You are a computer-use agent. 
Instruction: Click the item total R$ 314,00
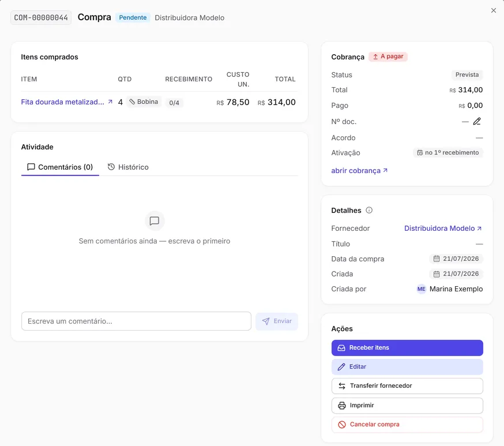(276, 102)
